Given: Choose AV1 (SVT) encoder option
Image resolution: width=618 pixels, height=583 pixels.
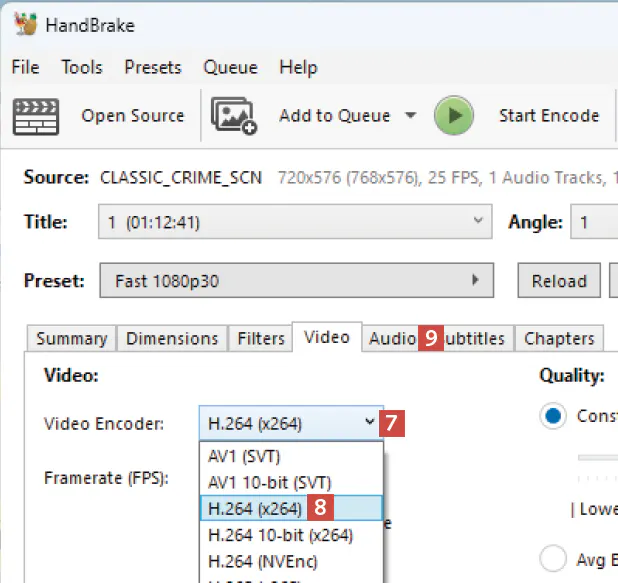Looking at the screenshot, I should tap(291, 456).
